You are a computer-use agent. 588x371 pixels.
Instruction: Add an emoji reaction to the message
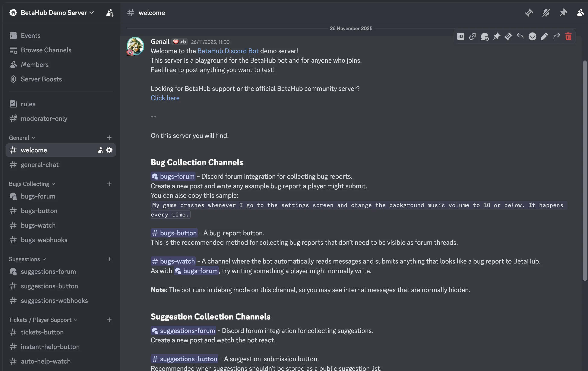(x=532, y=36)
